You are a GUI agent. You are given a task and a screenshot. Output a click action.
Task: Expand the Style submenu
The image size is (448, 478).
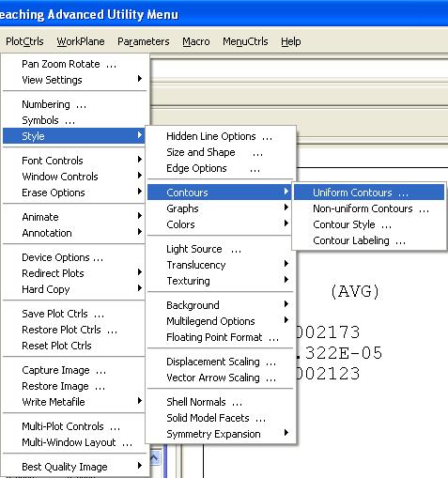pos(74,136)
